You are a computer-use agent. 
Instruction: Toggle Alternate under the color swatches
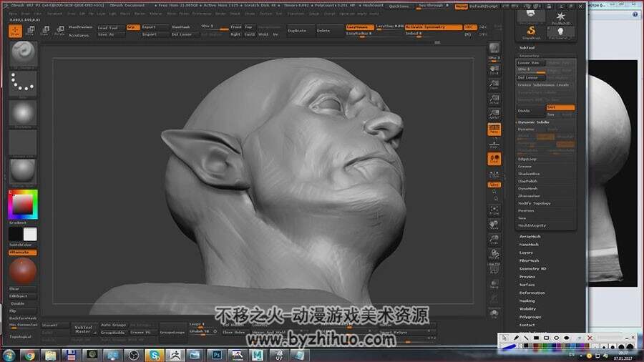pos(23,253)
